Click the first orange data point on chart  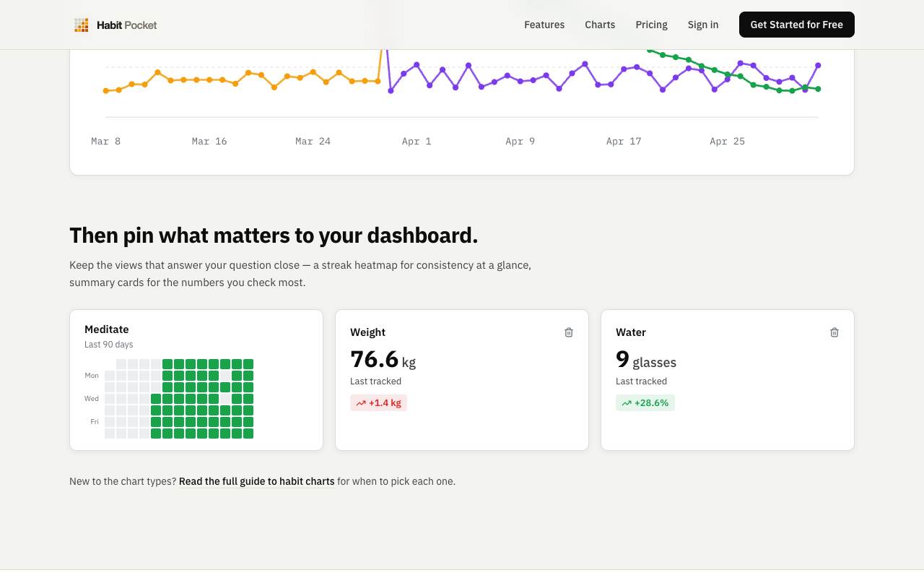click(x=106, y=91)
